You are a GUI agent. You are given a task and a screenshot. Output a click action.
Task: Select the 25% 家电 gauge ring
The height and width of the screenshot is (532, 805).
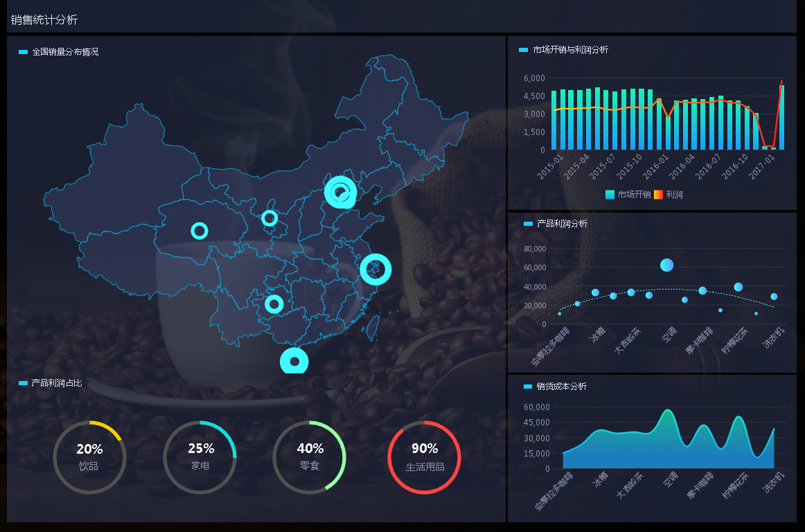200,457
